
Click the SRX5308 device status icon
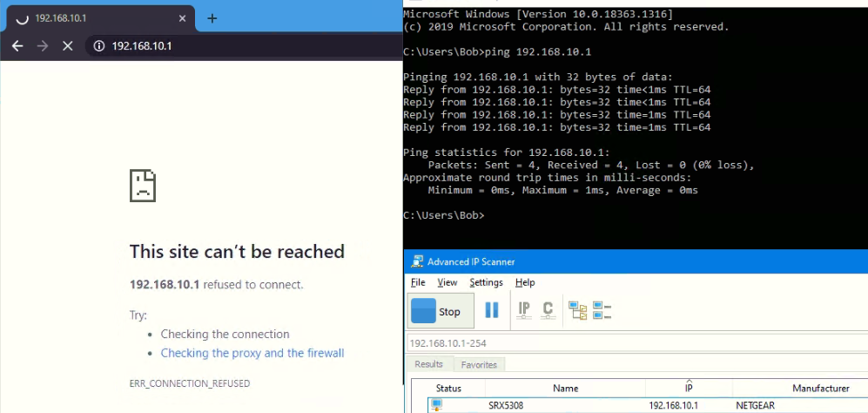pyautogui.click(x=436, y=405)
